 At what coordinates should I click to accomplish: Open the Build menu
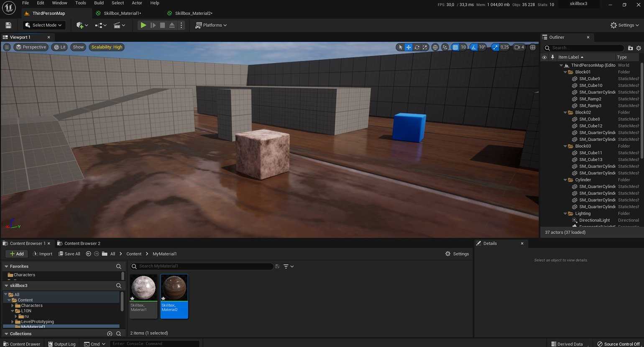click(99, 3)
